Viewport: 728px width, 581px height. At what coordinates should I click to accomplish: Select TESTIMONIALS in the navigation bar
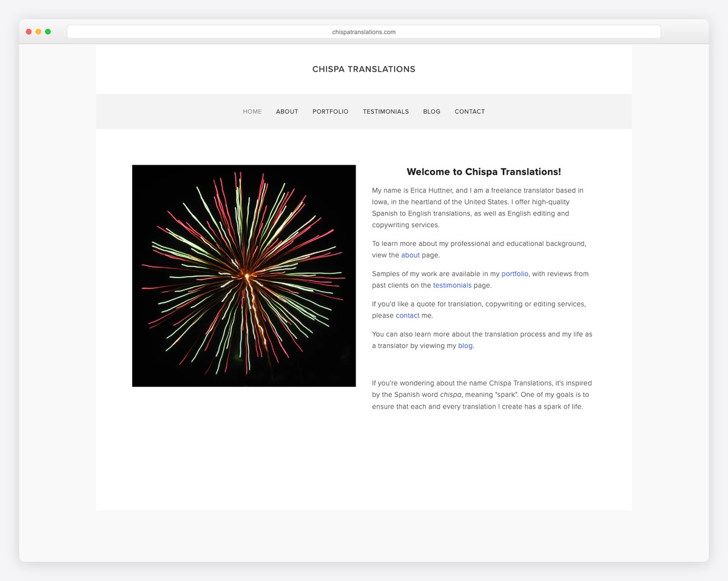coord(386,112)
